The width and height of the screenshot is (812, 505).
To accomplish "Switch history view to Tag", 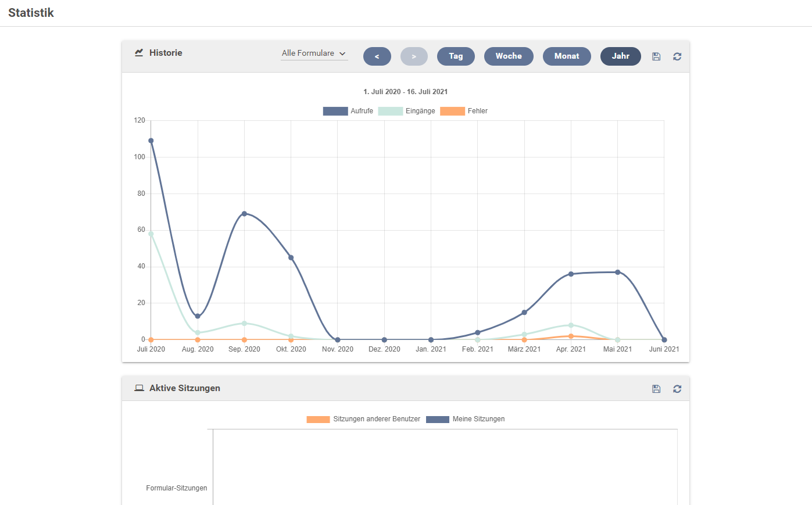I will click(x=456, y=56).
